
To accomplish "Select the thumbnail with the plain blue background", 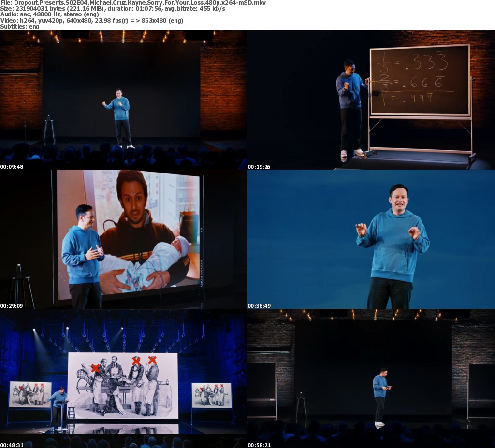I will pos(371,239).
